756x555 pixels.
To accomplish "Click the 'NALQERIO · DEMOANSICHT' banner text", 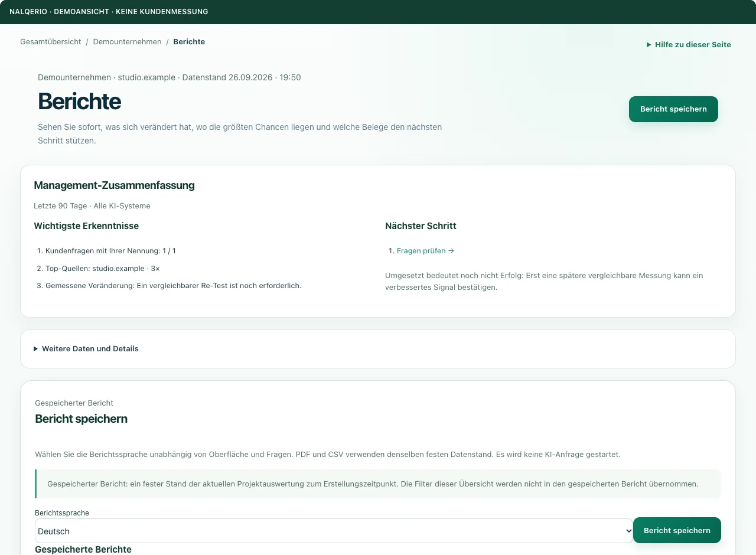I will coord(109,12).
